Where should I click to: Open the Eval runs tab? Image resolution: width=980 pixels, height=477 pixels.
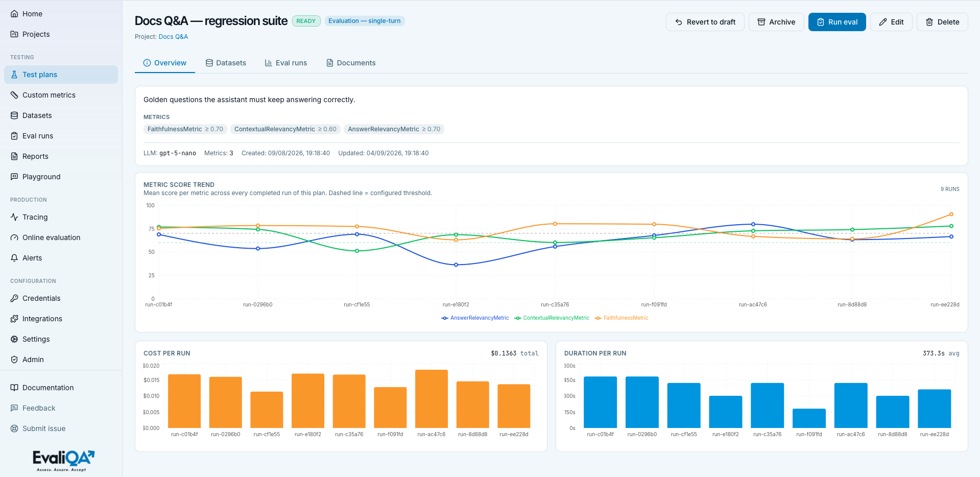coord(286,63)
